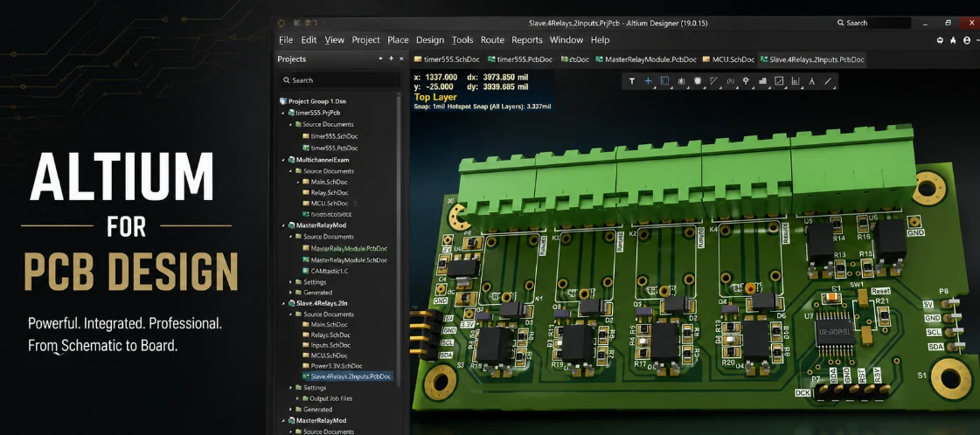Screen dimensions: 980x435
Task: Click the Project Group 1.Dsn icon
Action: click(283, 100)
